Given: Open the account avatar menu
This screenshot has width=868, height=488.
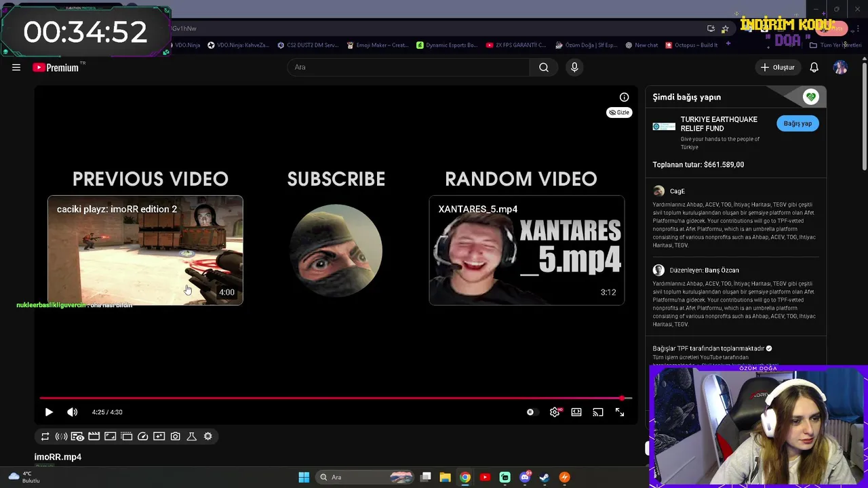Looking at the screenshot, I should click(840, 67).
